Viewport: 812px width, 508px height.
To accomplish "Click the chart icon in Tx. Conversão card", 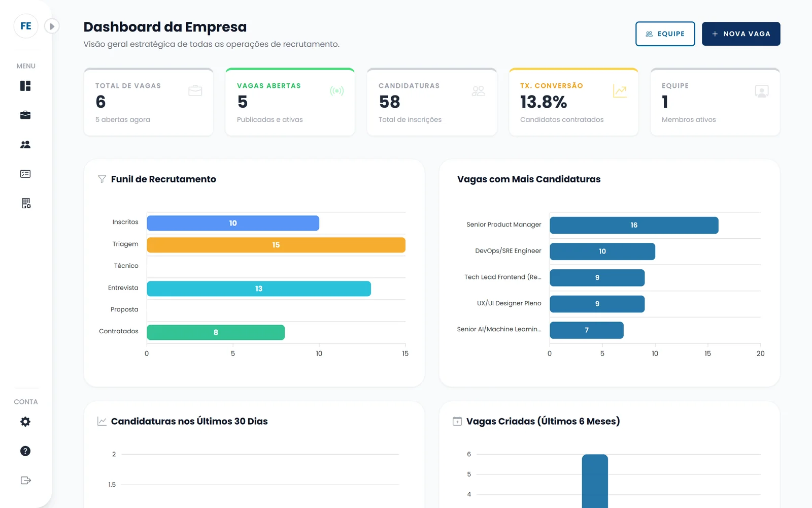I will tap(620, 91).
